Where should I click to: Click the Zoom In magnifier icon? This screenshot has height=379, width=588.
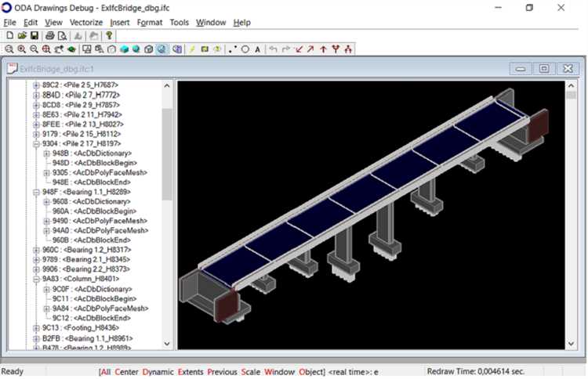point(22,49)
